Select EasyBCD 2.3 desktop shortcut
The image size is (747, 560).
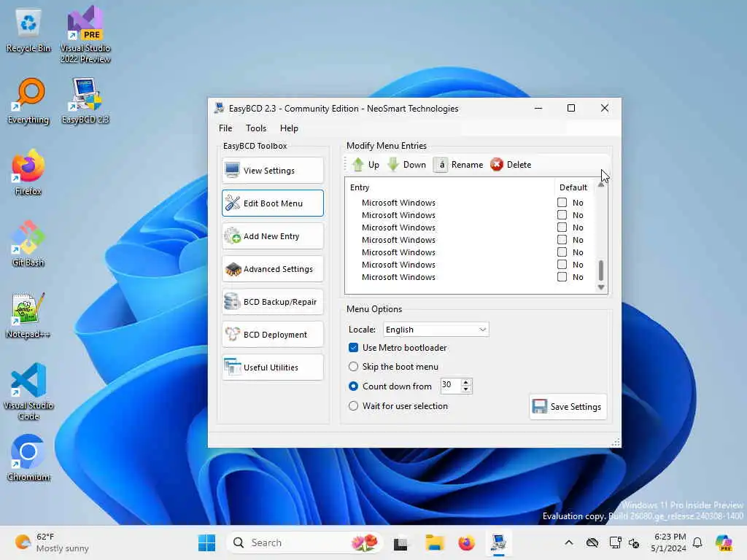85,101
